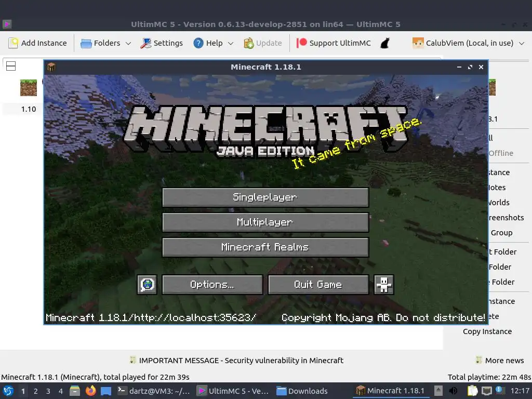Screen dimensions: 532x399
Task: Open the taskbar file manager icon
Action: click(75, 391)
